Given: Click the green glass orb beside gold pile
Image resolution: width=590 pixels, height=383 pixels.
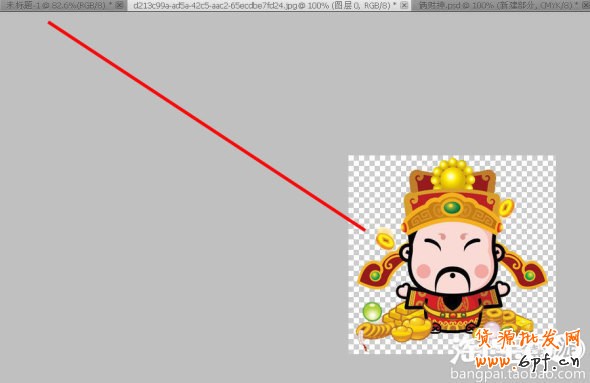Looking at the screenshot, I should [x=372, y=312].
